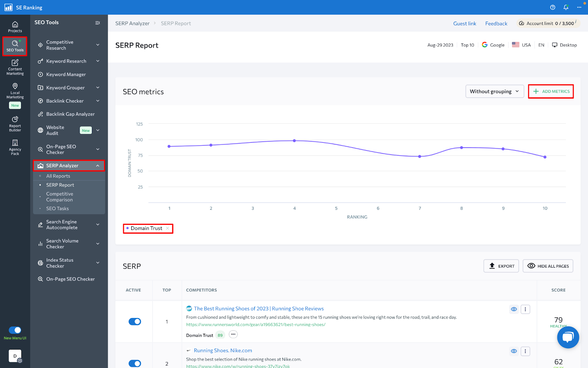The height and width of the screenshot is (368, 588).
Task: Open Competitive Comparison submenu item
Action: click(60, 197)
